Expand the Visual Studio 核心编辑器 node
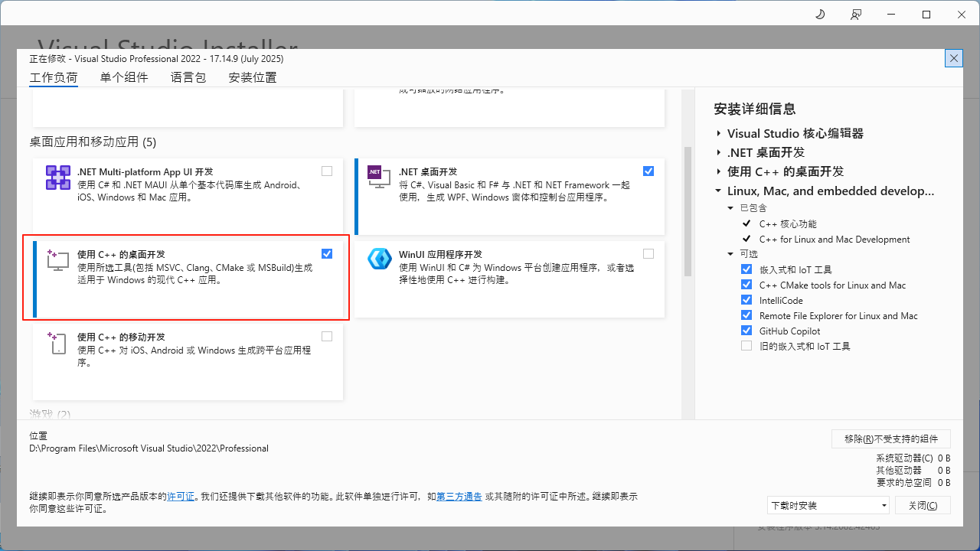 pyautogui.click(x=718, y=133)
